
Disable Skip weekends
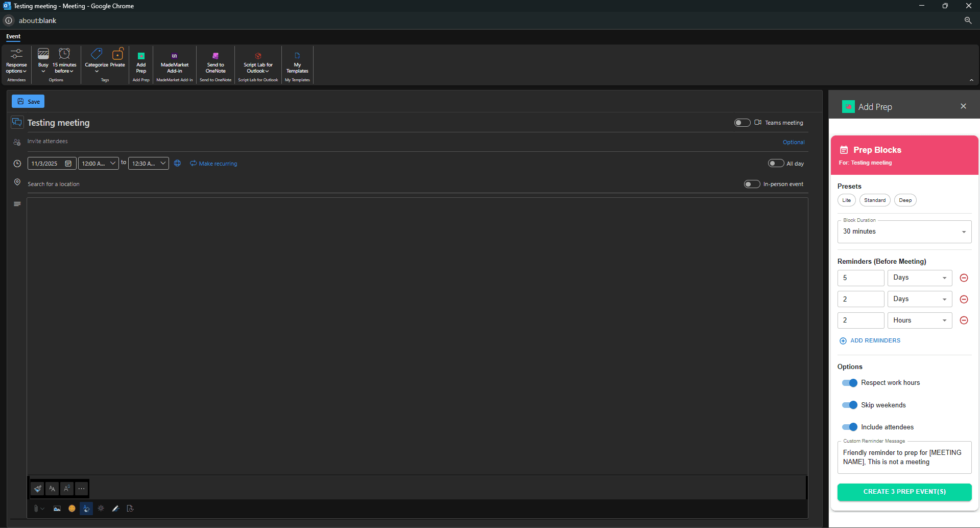click(x=850, y=405)
